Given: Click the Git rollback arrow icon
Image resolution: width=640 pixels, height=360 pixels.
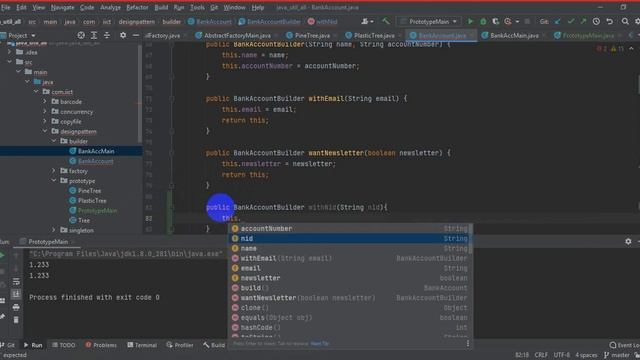Looking at the screenshot, I should 610,22.
